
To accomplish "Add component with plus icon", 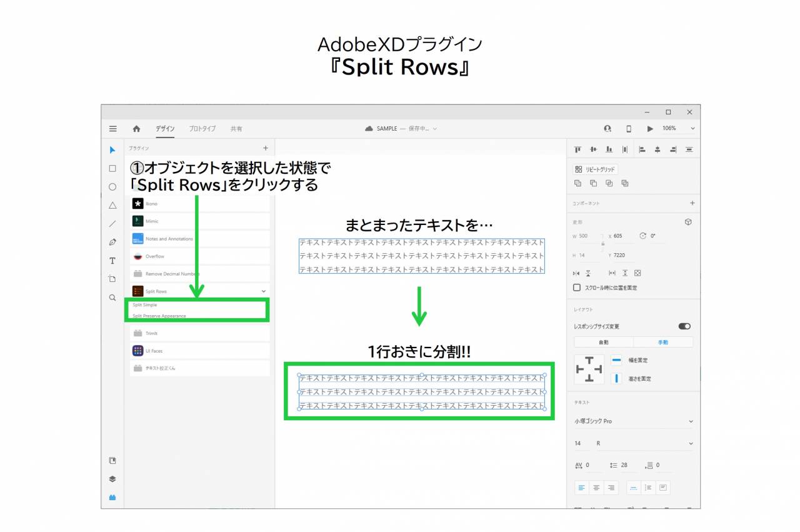I will pos(692,203).
